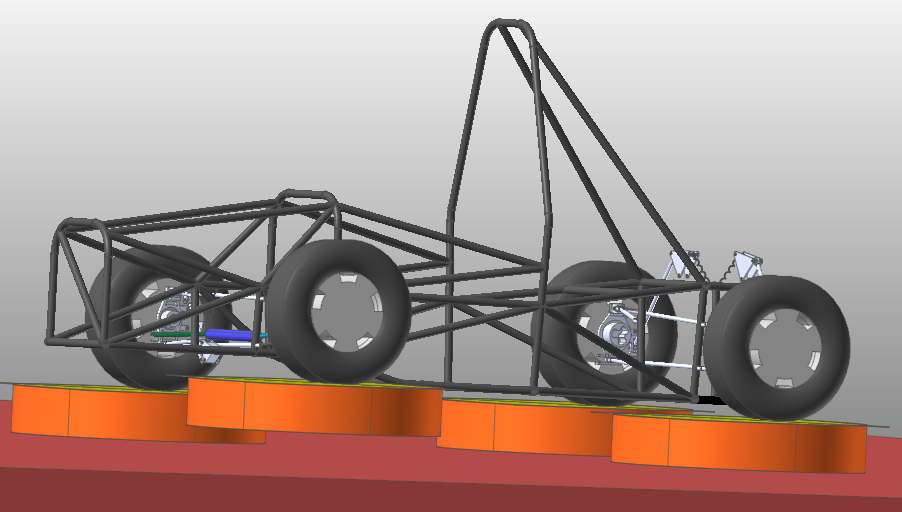Viewport: 902px width, 512px height.
Task: Select the green rod near the front wheel
Action: tap(175, 334)
